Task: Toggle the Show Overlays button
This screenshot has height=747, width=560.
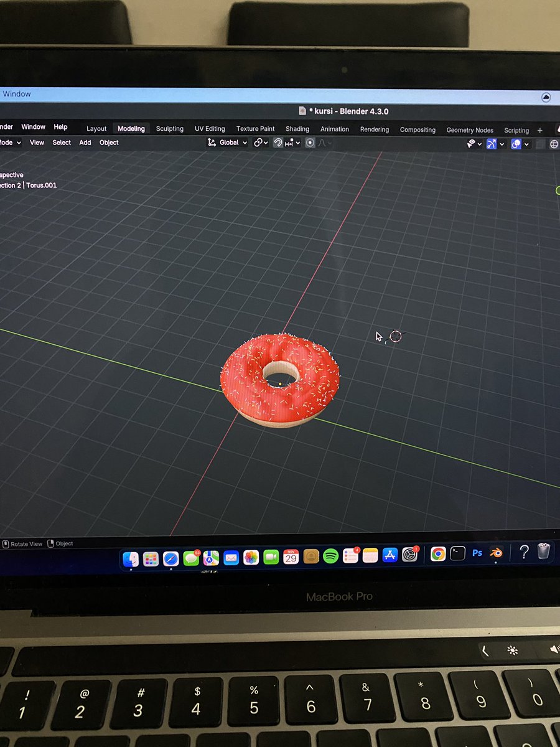Action: click(x=516, y=144)
